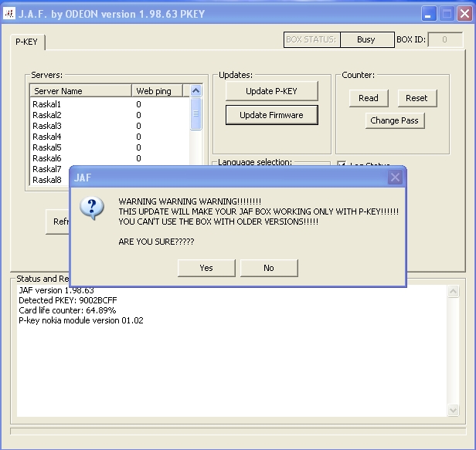Click No in the JAF warning dialog

click(269, 268)
